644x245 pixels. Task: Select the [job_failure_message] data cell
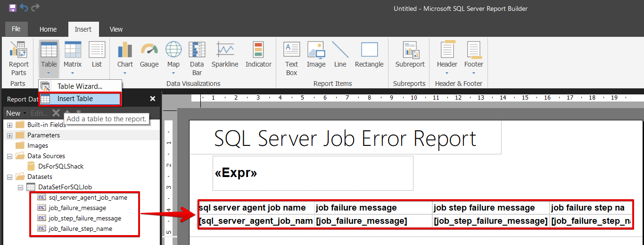(374, 221)
